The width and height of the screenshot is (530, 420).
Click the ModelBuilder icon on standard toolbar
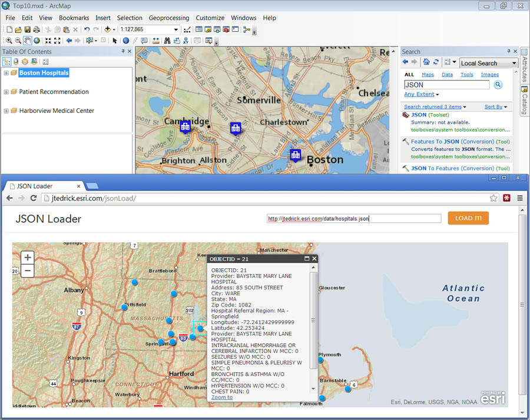point(247,30)
